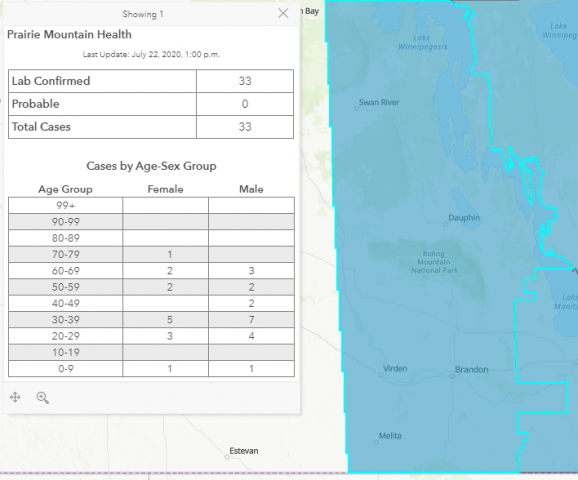Click the Showing 1 header text
This screenshot has height=480, width=578.
point(143,14)
